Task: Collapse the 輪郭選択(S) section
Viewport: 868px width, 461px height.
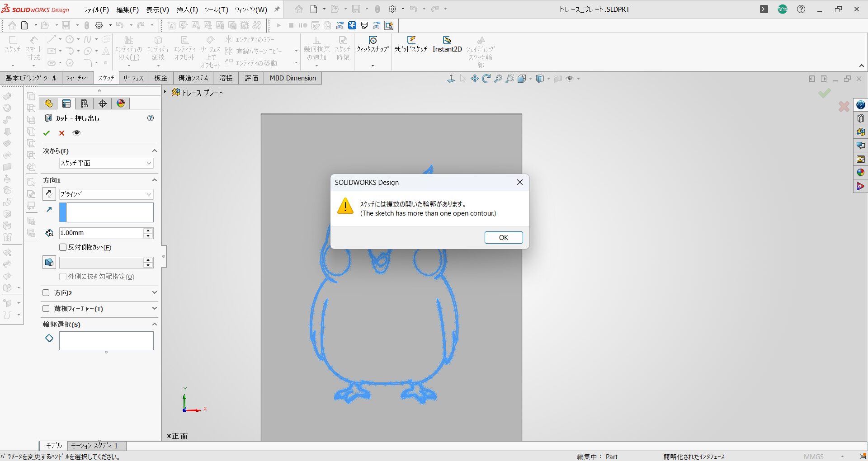Action: pos(155,325)
